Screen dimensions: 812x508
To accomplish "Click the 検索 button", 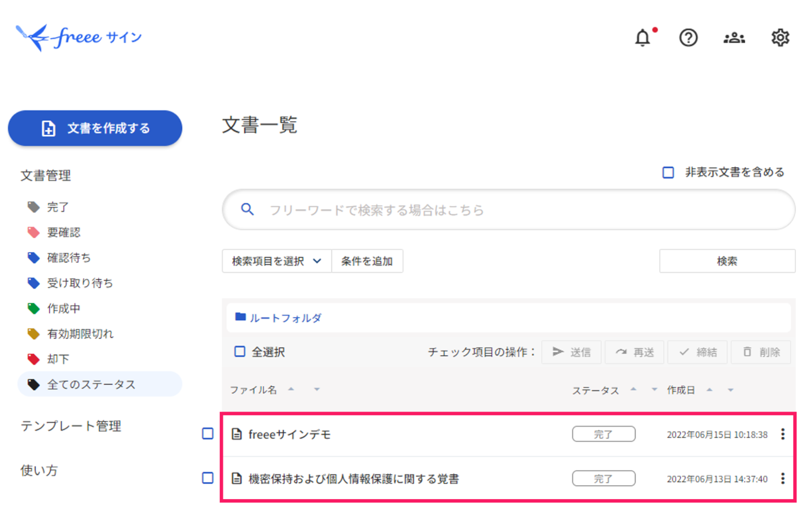I will pyautogui.click(x=727, y=261).
